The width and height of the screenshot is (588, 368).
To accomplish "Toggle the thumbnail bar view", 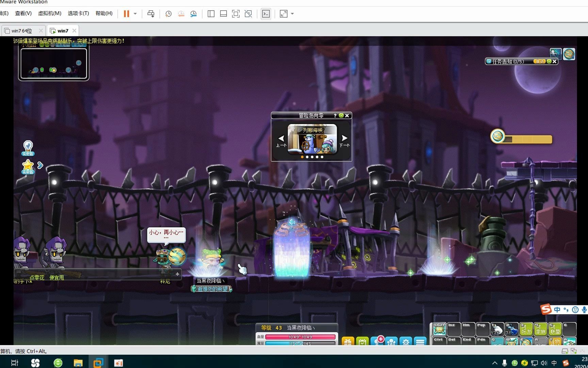I will point(223,14).
